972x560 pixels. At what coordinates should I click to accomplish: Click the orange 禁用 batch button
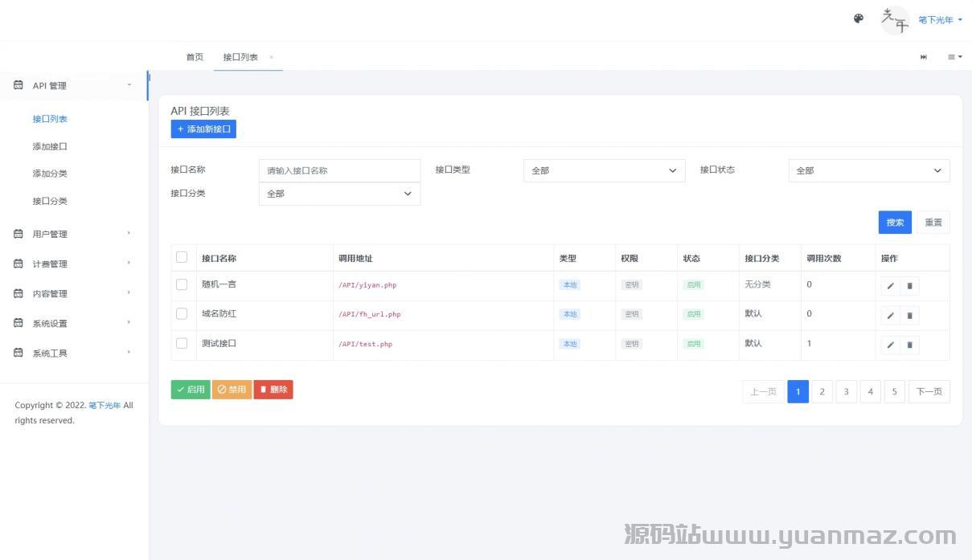point(232,390)
